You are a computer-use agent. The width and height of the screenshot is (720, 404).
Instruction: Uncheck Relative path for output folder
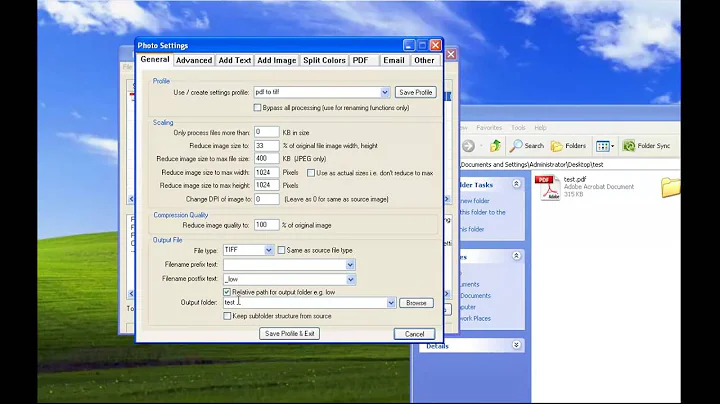click(227, 292)
